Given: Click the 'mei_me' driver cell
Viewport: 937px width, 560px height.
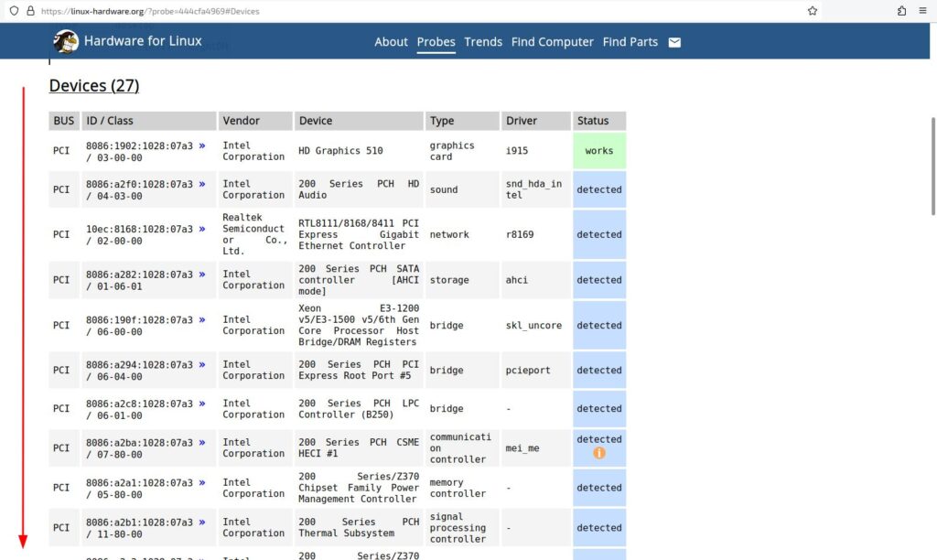Looking at the screenshot, I should (535, 447).
